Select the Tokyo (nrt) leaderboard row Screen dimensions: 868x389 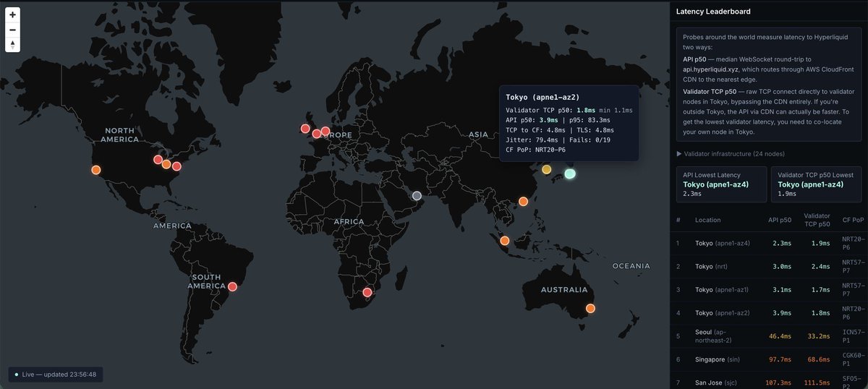pos(769,267)
